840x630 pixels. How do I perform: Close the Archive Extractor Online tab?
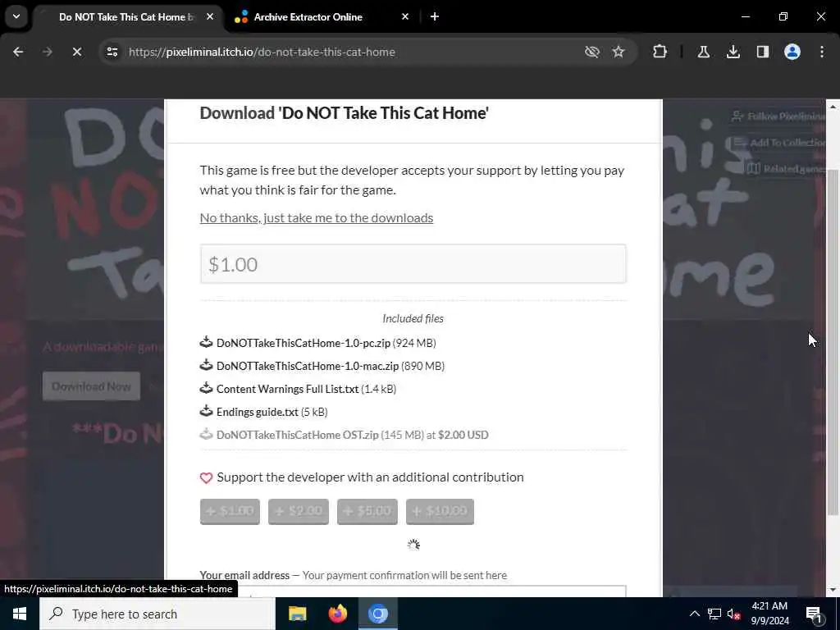click(405, 16)
